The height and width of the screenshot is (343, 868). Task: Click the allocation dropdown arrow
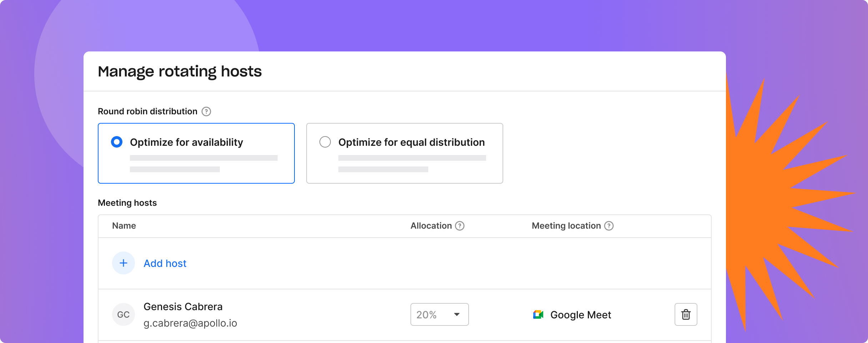[457, 314]
